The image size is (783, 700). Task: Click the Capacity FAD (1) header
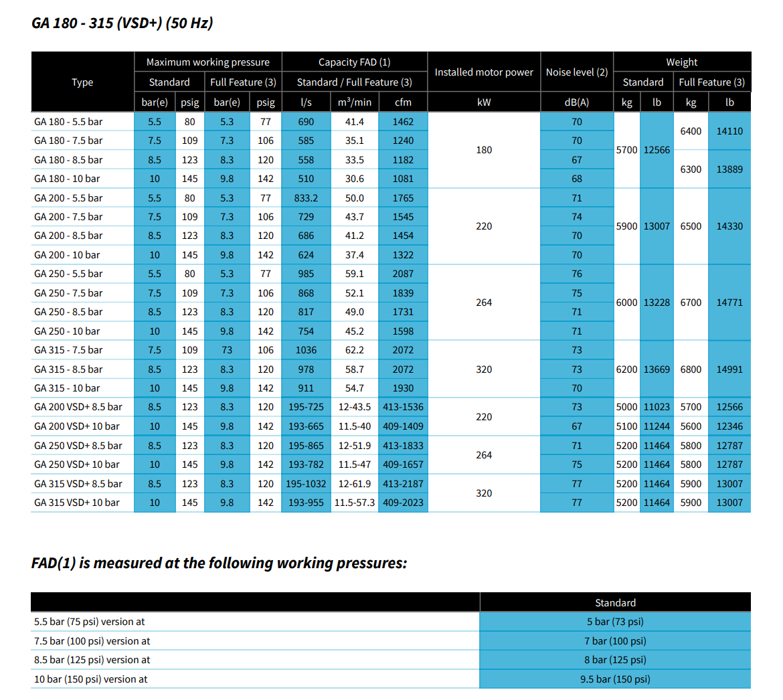pyautogui.click(x=354, y=62)
